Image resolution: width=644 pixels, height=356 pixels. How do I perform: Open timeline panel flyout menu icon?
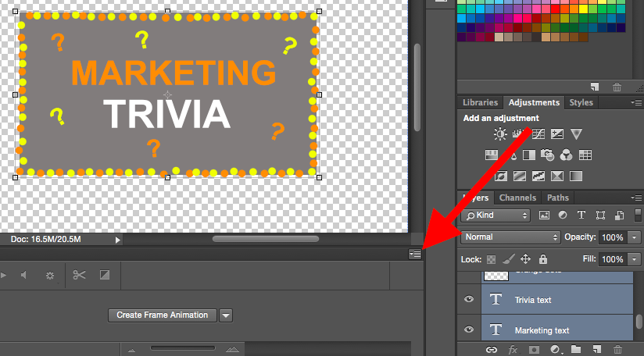415,255
